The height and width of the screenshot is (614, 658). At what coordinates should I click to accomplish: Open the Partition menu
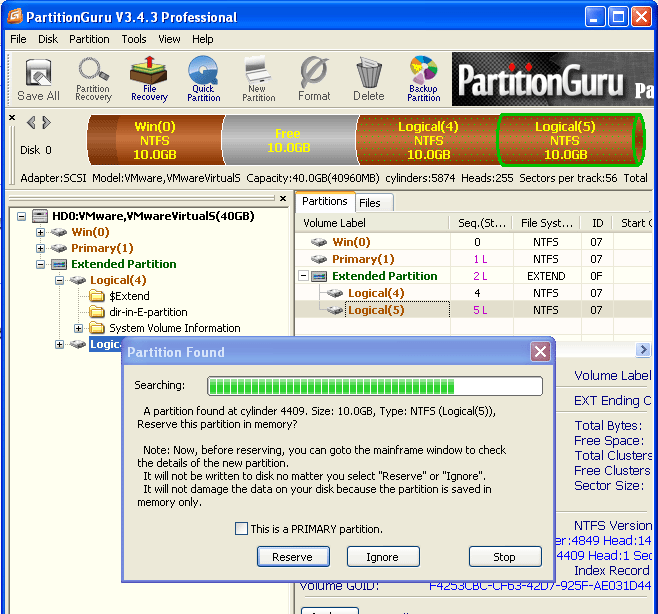(x=89, y=39)
